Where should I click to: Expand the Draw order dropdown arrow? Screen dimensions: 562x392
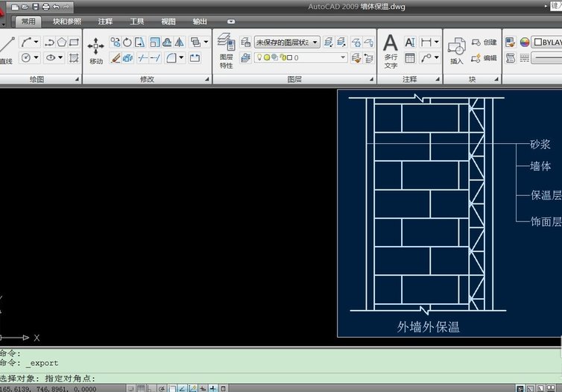[206, 42]
